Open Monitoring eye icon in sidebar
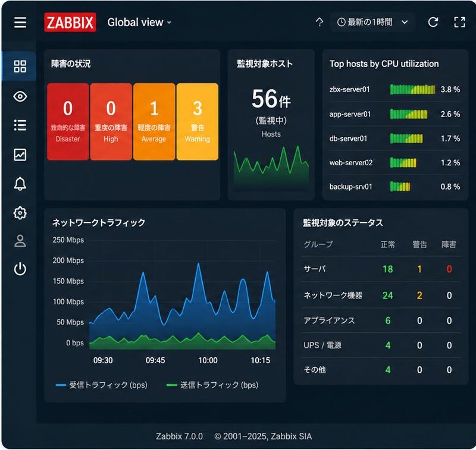 pos(20,96)
